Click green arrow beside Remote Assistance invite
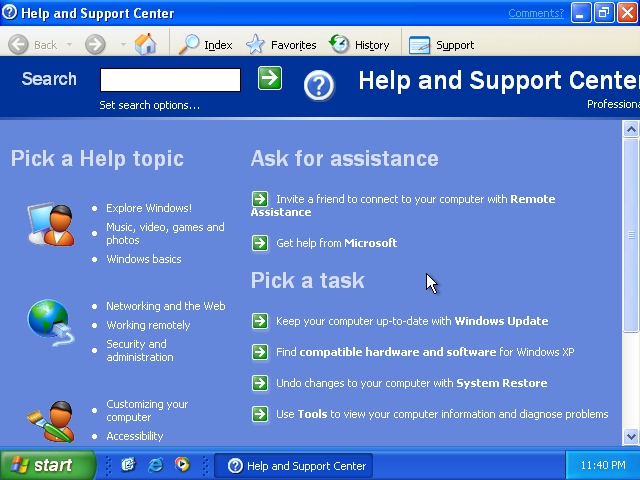Screen dimensions: 640x480 (260, 199)
